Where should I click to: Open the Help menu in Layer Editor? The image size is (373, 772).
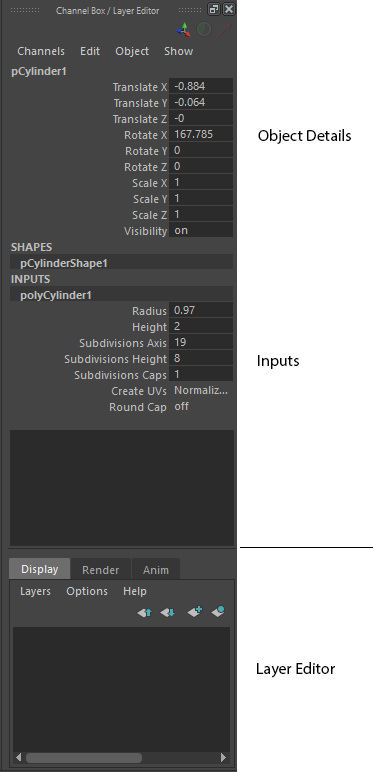[x=135, y=591]
